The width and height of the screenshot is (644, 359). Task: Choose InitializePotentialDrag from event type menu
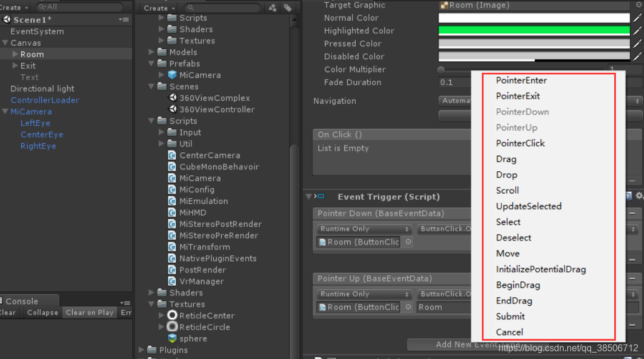tap(541, 269)
